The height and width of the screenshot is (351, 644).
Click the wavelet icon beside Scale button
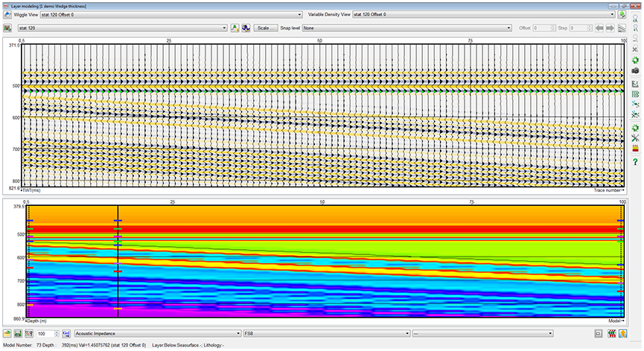tap(245, 28)
